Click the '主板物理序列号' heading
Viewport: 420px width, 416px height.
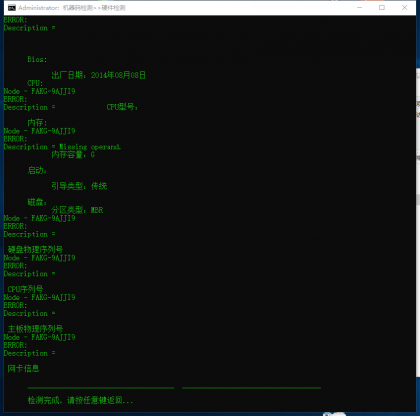coord(35,329)
